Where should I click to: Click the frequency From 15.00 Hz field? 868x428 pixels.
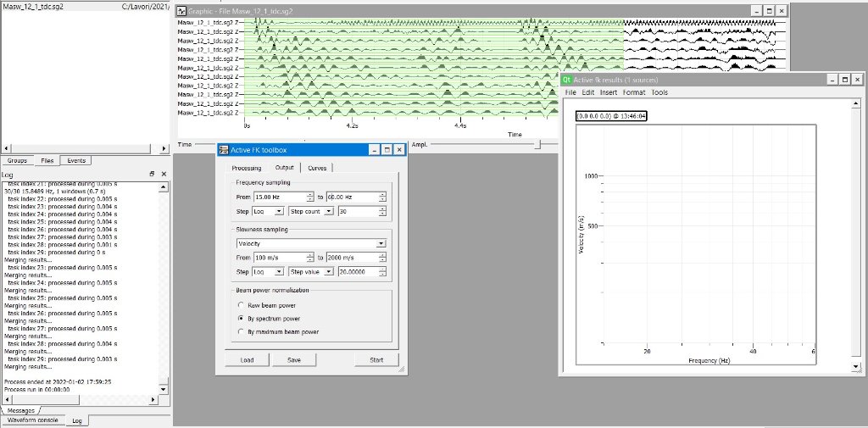(283, 197)
